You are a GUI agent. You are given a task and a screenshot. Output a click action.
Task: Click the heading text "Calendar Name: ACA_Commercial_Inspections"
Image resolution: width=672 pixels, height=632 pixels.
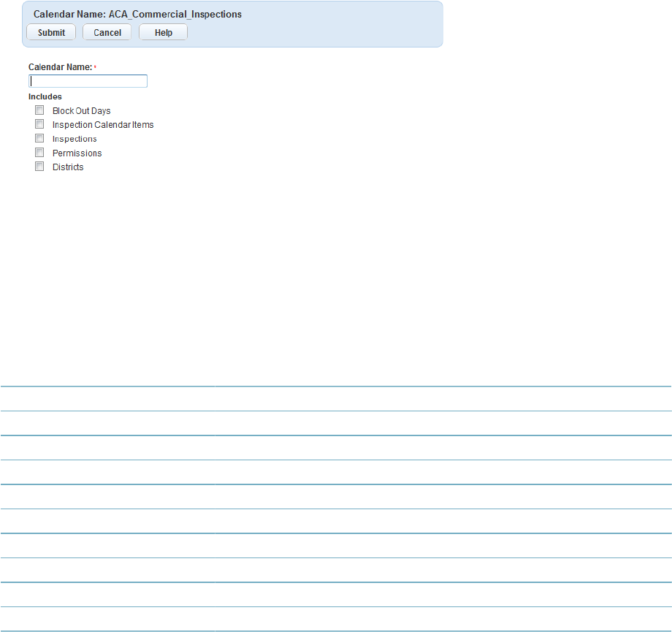137,14
